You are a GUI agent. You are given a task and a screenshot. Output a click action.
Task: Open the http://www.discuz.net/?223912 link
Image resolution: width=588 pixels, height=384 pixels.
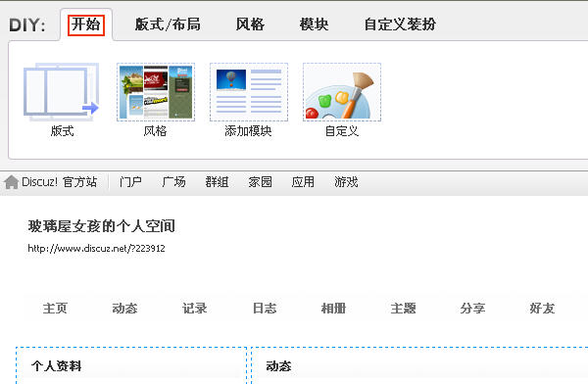point(96,248)
